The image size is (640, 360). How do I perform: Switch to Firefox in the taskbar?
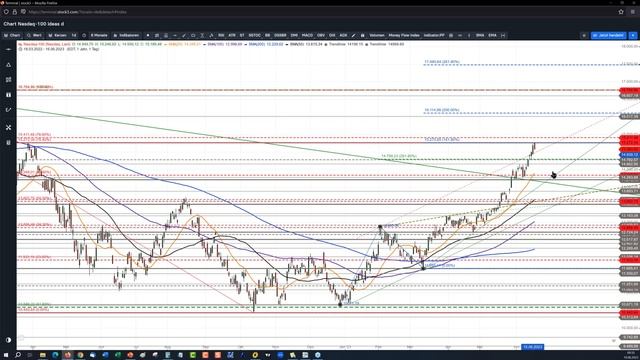[x=68, y=355]
